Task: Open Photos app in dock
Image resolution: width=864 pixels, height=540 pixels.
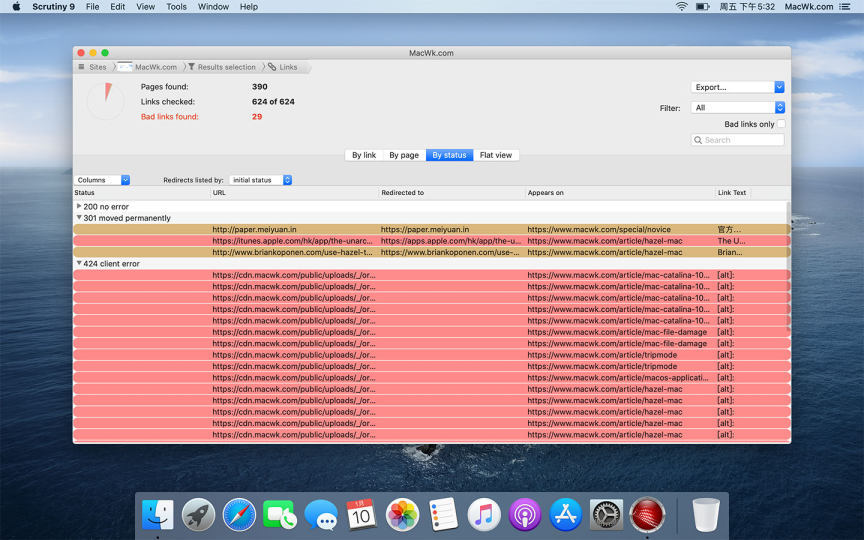Action: (x=402, y=515)
